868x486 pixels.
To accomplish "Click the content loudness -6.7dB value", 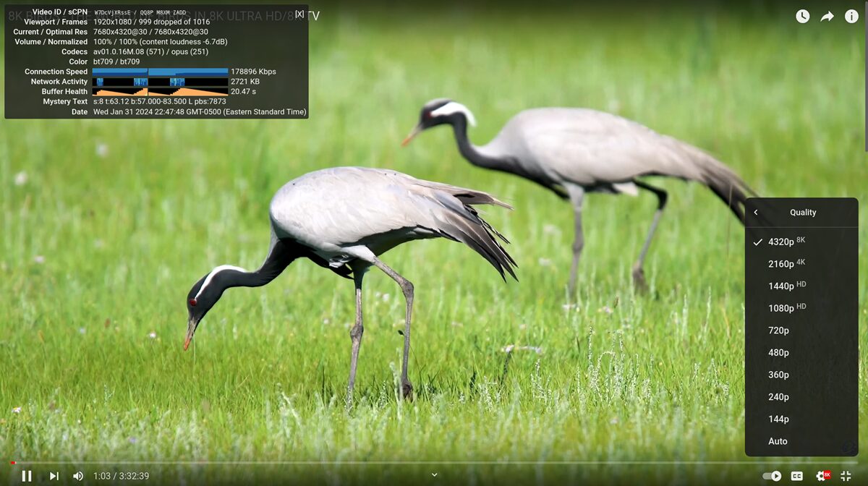I will click(x=184, y=42).
